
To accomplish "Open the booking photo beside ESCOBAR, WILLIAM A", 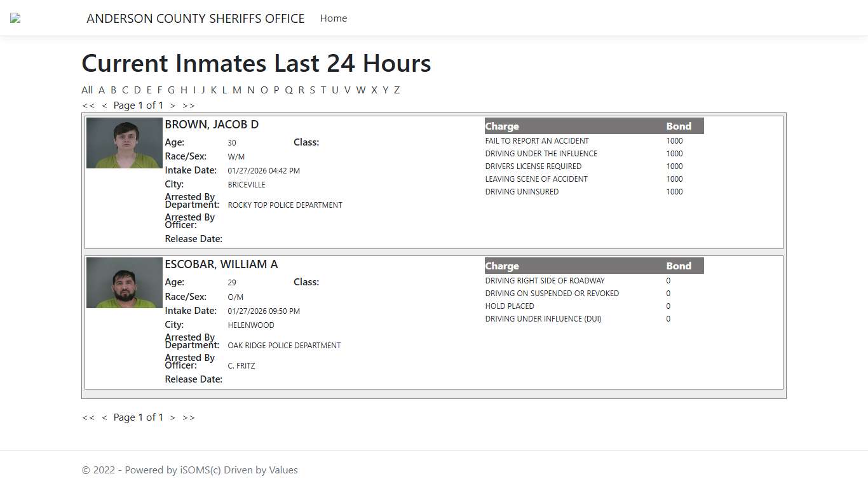I will pyautogui.click(x=125, y=283).
